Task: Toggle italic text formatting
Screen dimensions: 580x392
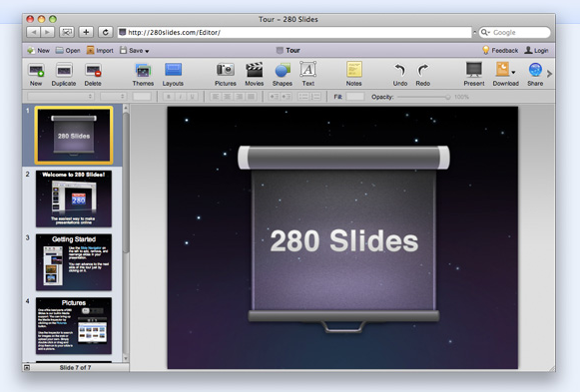Action: pyautogui.click(x=181, y=97)
